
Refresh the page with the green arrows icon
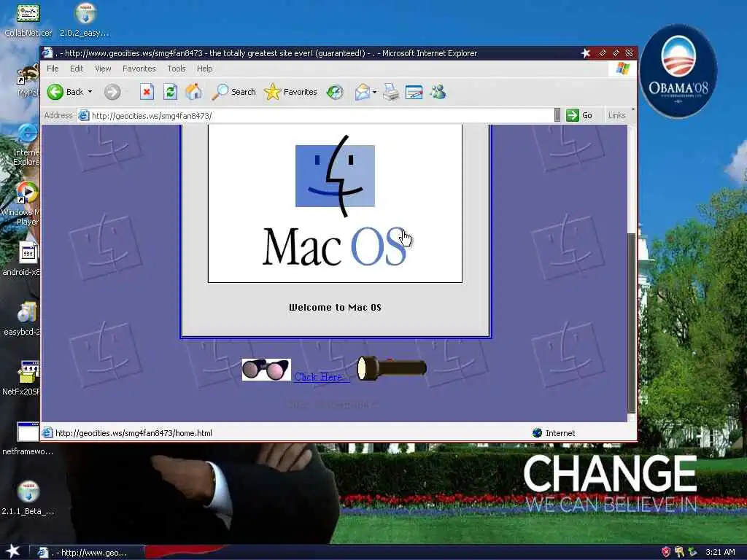tap(170, 91)
